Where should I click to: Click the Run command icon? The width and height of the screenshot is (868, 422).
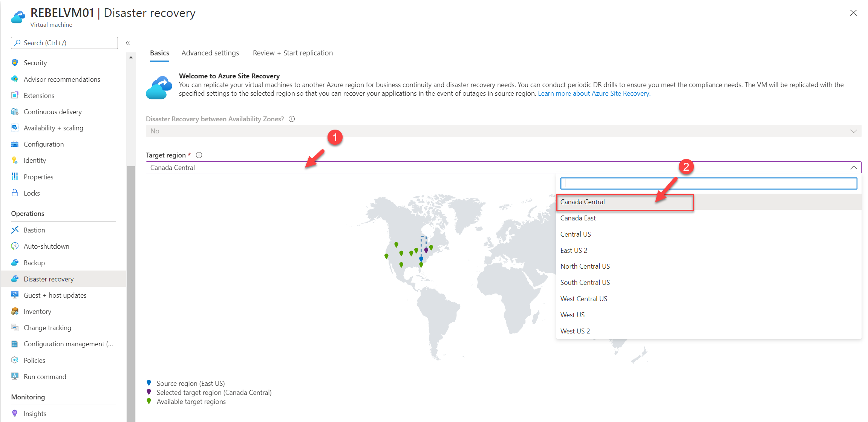(x=15, y=376)
